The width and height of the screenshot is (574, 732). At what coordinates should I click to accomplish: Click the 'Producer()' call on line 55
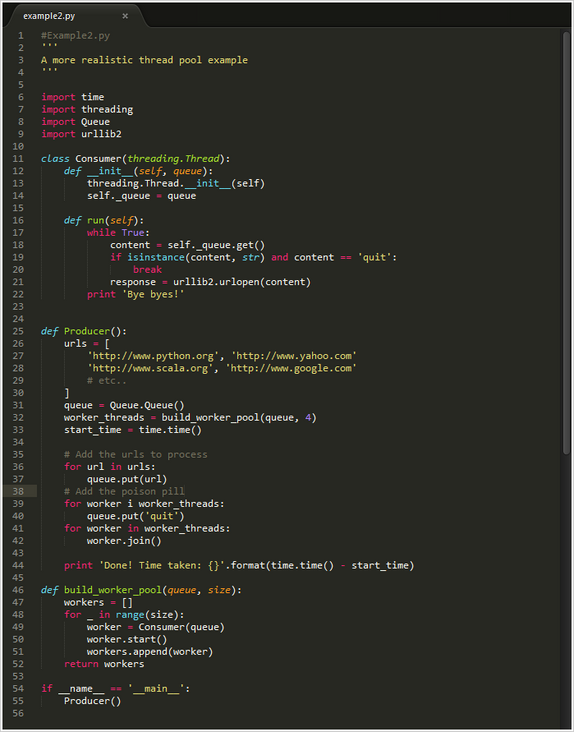click(92, 701)
